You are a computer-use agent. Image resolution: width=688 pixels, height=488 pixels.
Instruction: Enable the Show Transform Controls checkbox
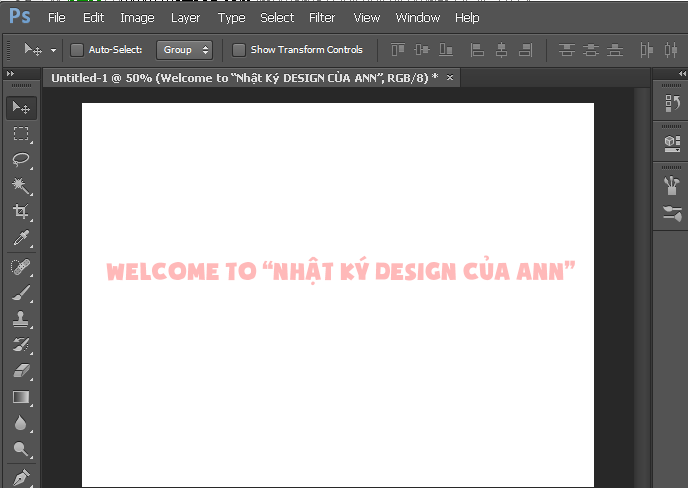[x=239, y=50]
